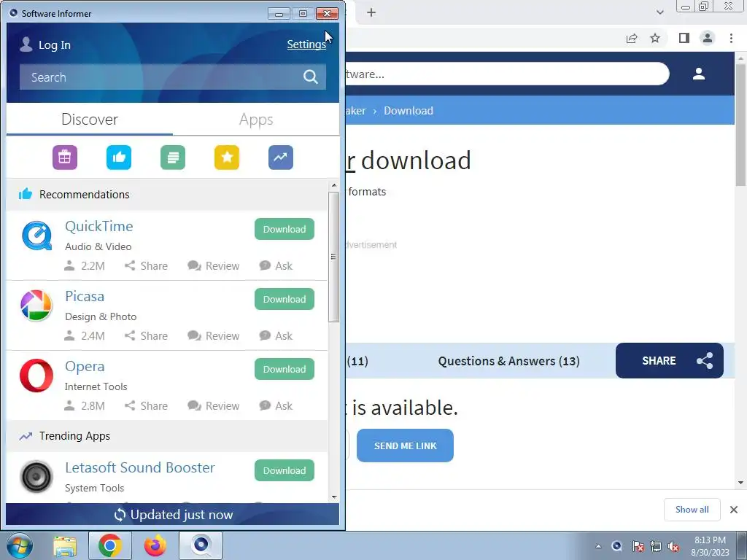The width and height of the screenshot is (747, 560).
Task: Share the QuickTime app
Action: point(146,265)
